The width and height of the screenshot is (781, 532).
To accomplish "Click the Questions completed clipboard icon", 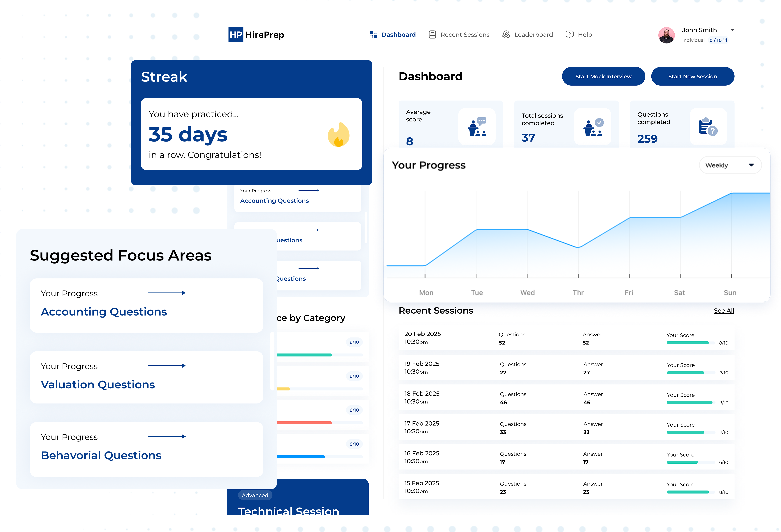I will (708, 127).
